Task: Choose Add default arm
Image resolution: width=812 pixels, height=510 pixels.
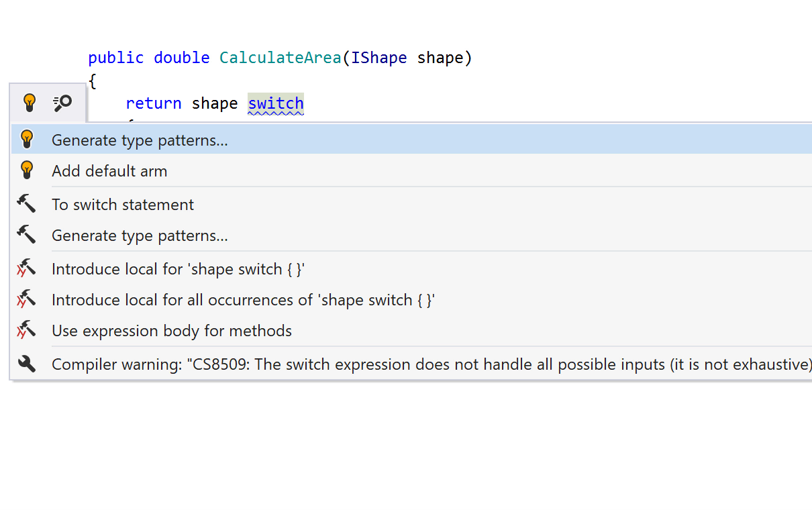Action: (x=109, y=171)
